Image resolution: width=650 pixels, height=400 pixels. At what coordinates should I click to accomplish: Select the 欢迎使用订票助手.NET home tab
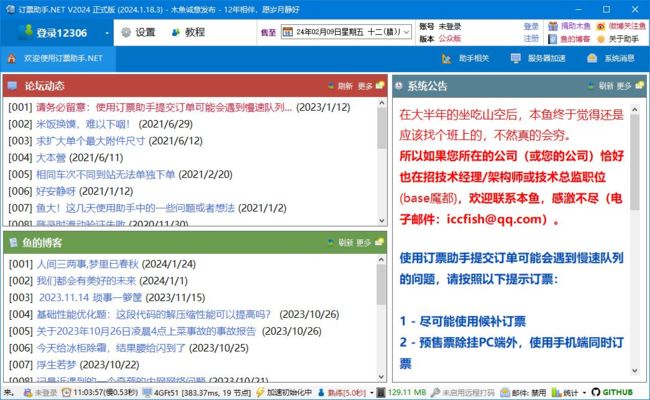click(x=58, y=58)
